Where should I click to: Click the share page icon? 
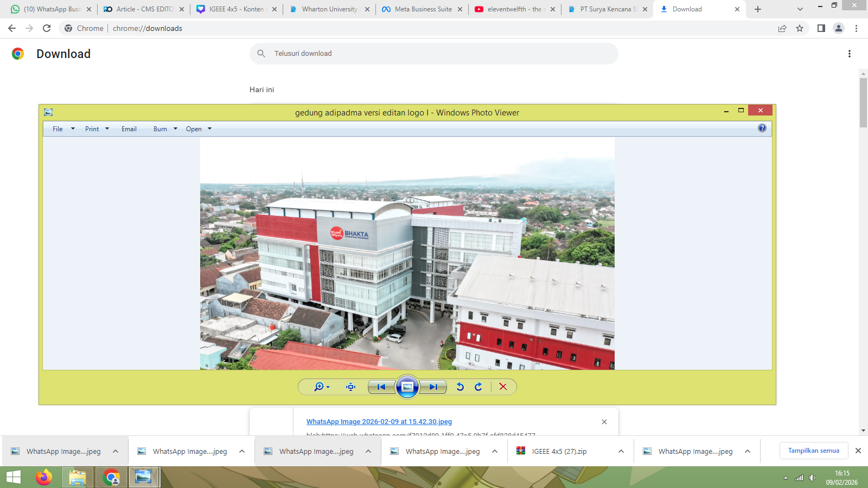(782, 28)
